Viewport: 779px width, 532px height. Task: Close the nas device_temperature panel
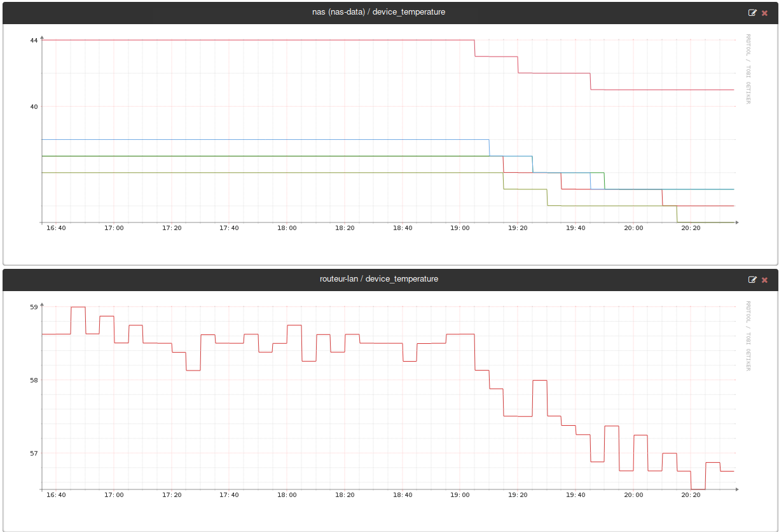point(765,13)
